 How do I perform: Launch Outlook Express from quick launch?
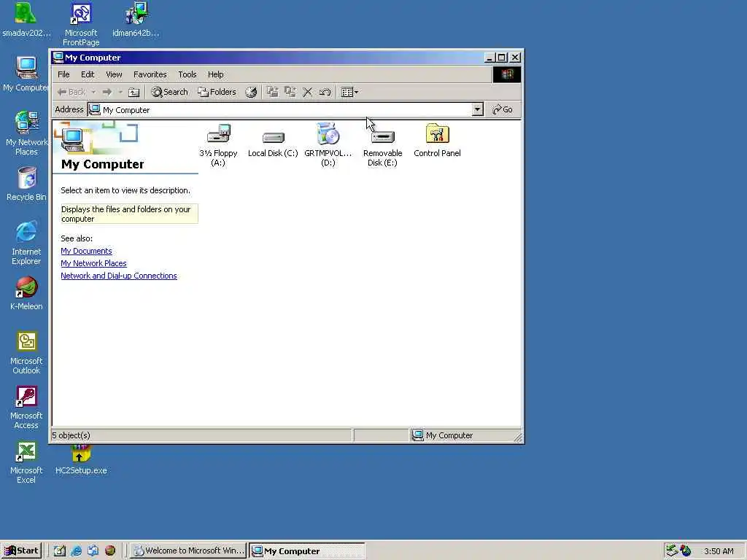(93, 551)
